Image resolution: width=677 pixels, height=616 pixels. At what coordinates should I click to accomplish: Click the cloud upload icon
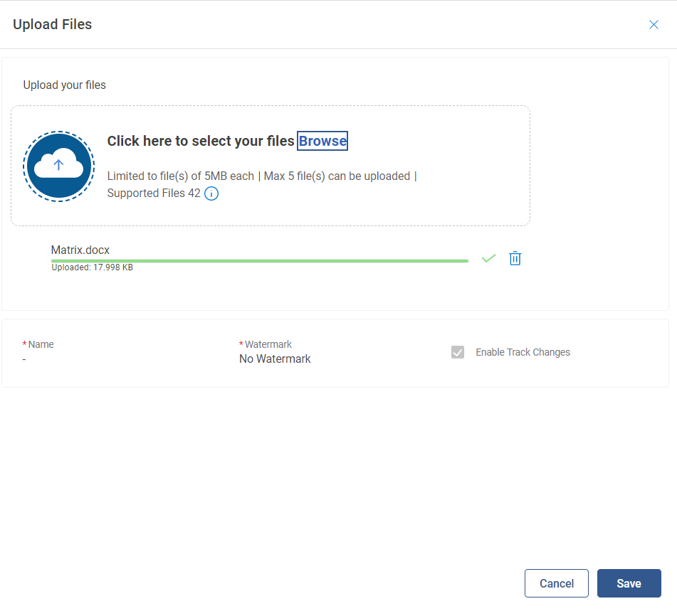[59, 166]
